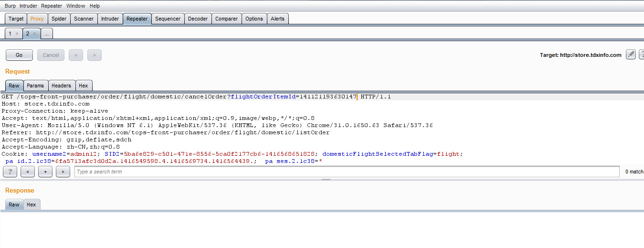Click the plus button in search bar
Image resolution: width=644 pixels, height=248 pixels.
pyautogui.click(x=45, y=172)
